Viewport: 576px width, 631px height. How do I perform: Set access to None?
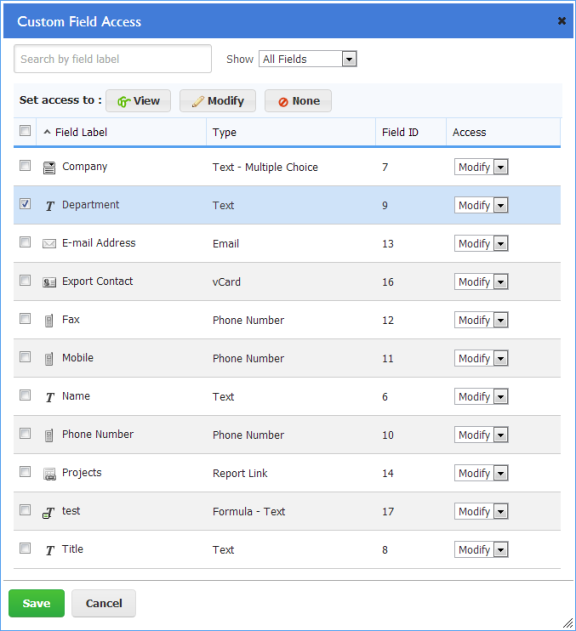(298, 101)
